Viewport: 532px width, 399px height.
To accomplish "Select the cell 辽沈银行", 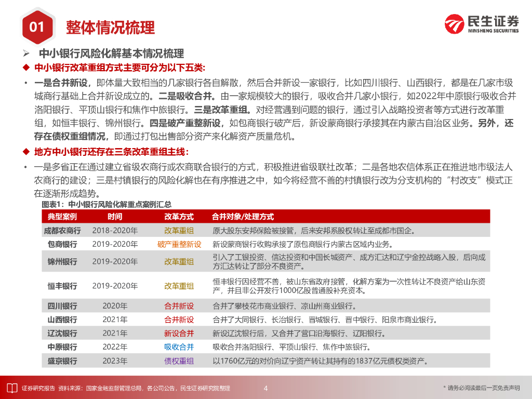I will click(x=62, y=334).
